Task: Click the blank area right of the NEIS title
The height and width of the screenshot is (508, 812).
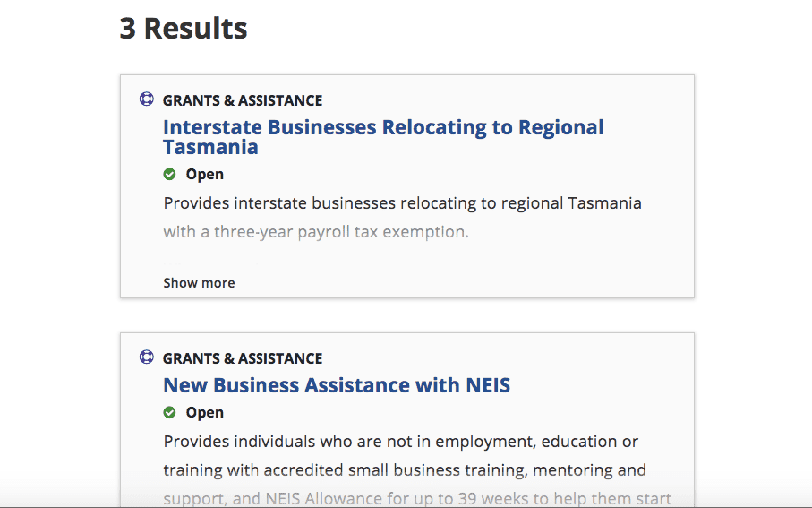Action: coord(600,386)
